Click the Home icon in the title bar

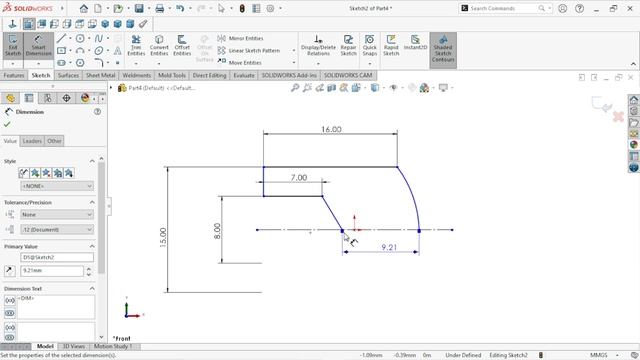click(84, 8)
